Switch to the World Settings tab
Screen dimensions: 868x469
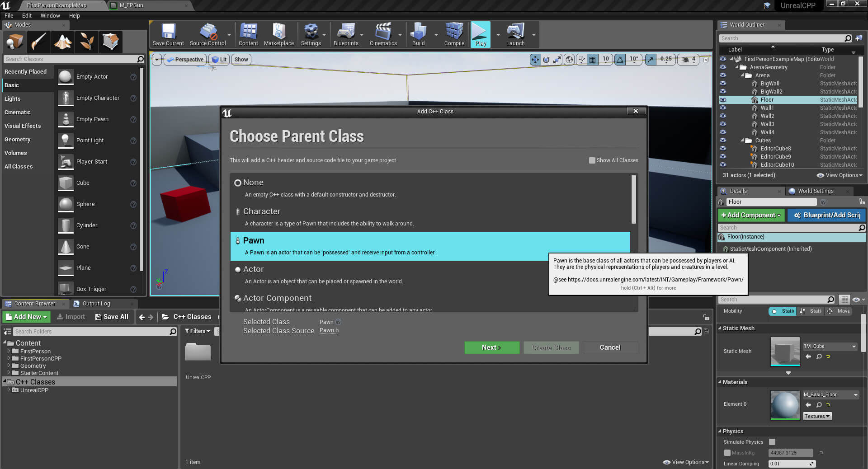815,191
